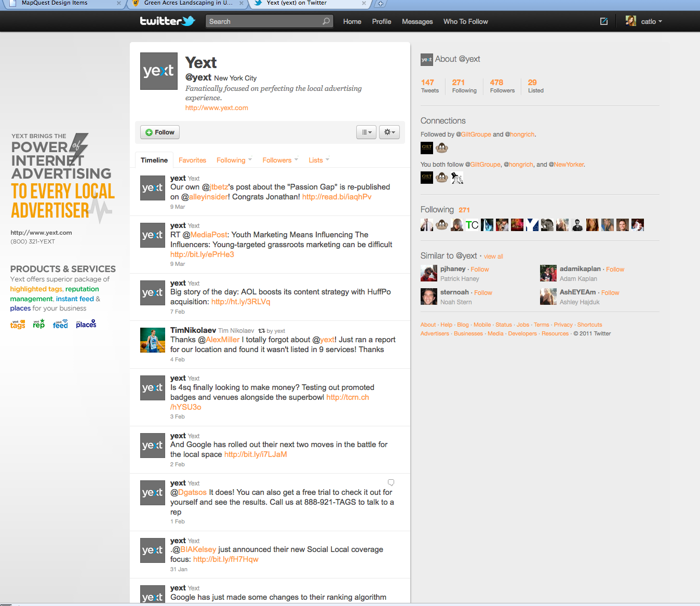Open the http://read.bi/iaqhPv tweet link
Viewport: 700px width, 606px height.
pos(336,197)
